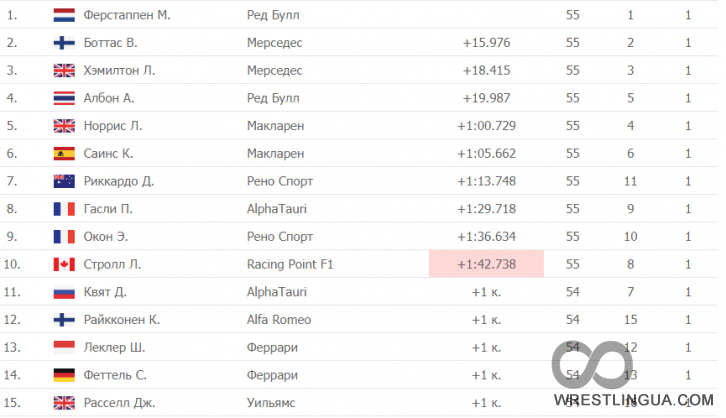The height and width of the screenshot is (418, 726).
Task: Click the +15.976 gap for Боттас
Action: (x=486, y=43)
